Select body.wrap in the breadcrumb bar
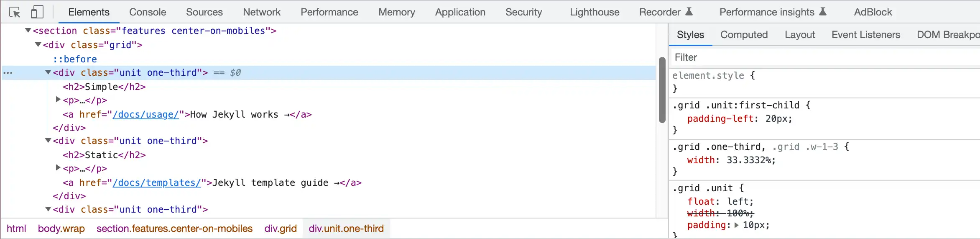This screenshot has width=980, height=239. [x=61, y=229]
